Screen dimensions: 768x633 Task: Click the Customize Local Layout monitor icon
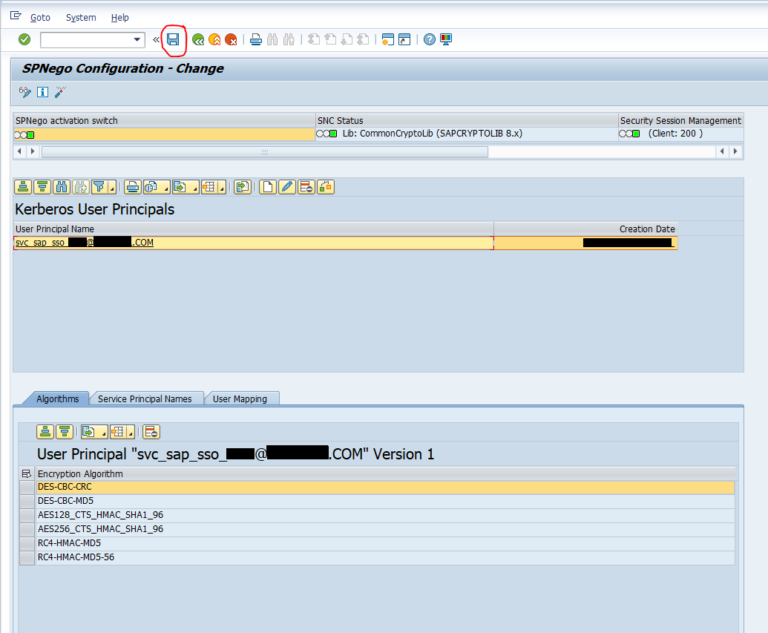point(446,40)
